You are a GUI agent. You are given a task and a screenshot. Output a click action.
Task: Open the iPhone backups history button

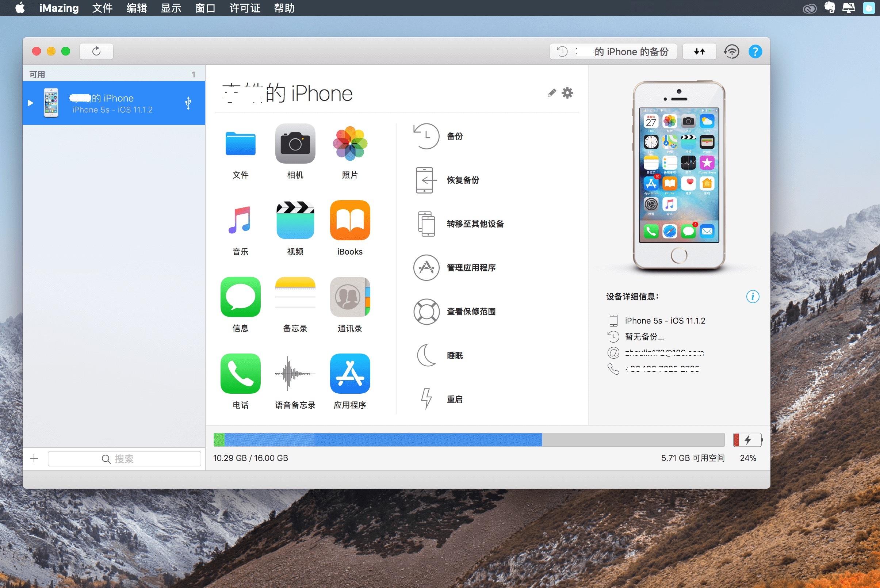tap(613, 52)
